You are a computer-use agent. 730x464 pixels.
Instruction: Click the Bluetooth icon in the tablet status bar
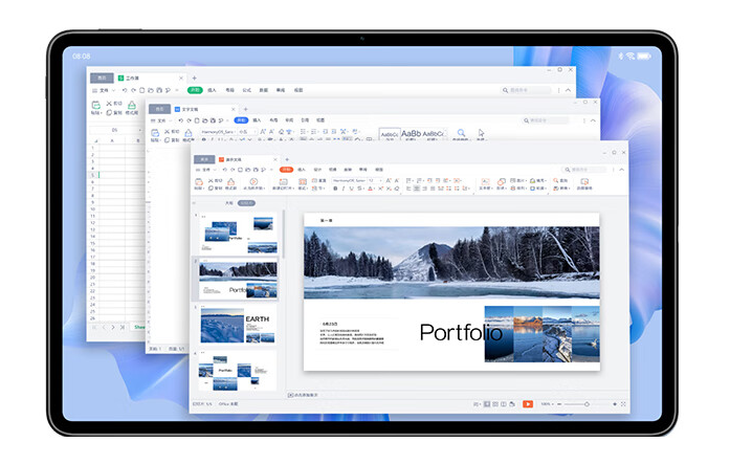point(621,56)
